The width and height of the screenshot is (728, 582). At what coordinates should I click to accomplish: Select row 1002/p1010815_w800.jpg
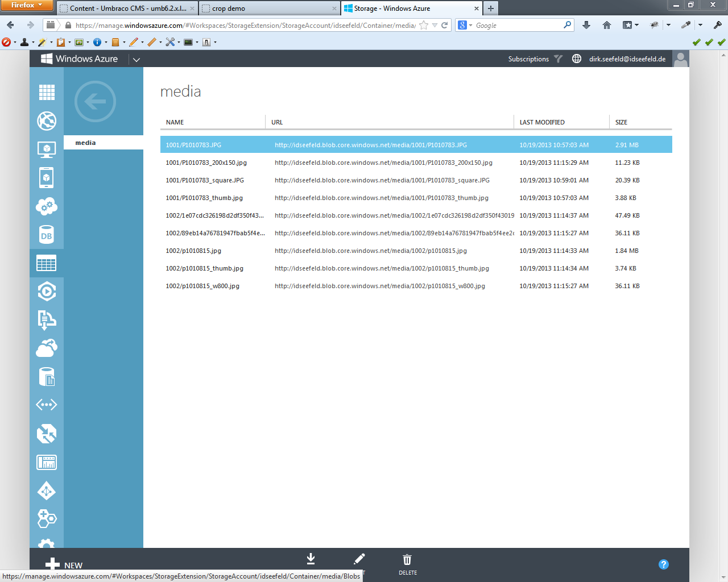tap(416, 286)
